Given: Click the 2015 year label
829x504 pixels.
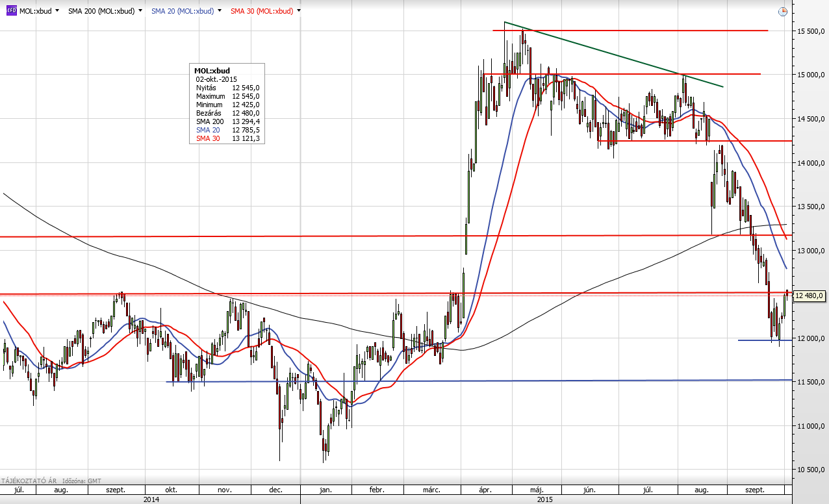Looking at the screenshot, I should [x=545, y=499].
